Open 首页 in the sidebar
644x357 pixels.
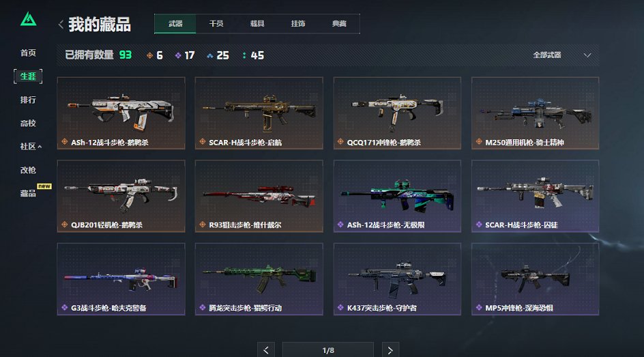(x=28, y=53)
